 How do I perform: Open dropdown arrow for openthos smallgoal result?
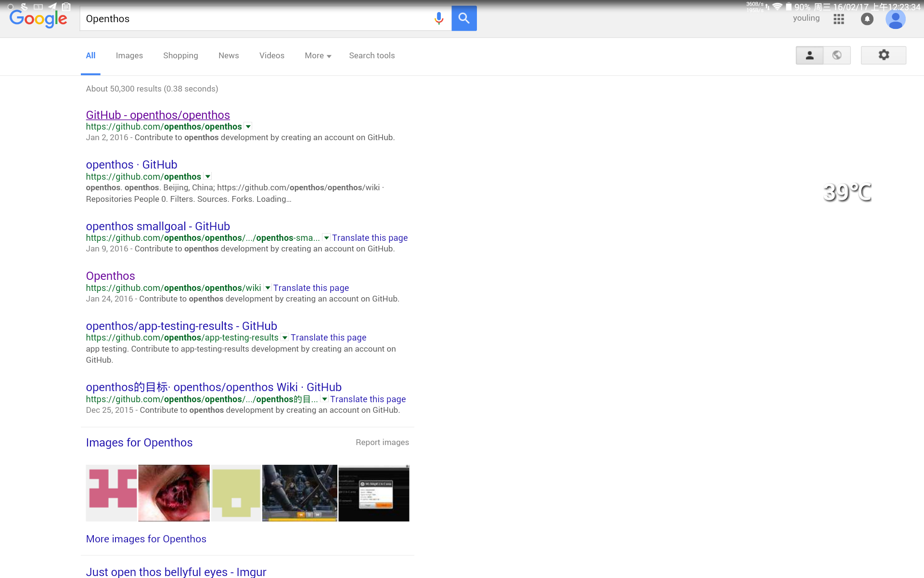326,238
